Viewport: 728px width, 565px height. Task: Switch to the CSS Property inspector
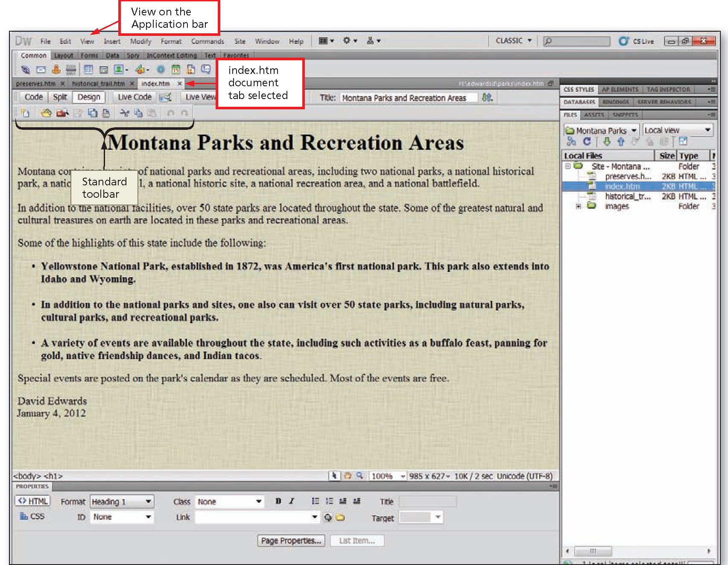(33, 516)
